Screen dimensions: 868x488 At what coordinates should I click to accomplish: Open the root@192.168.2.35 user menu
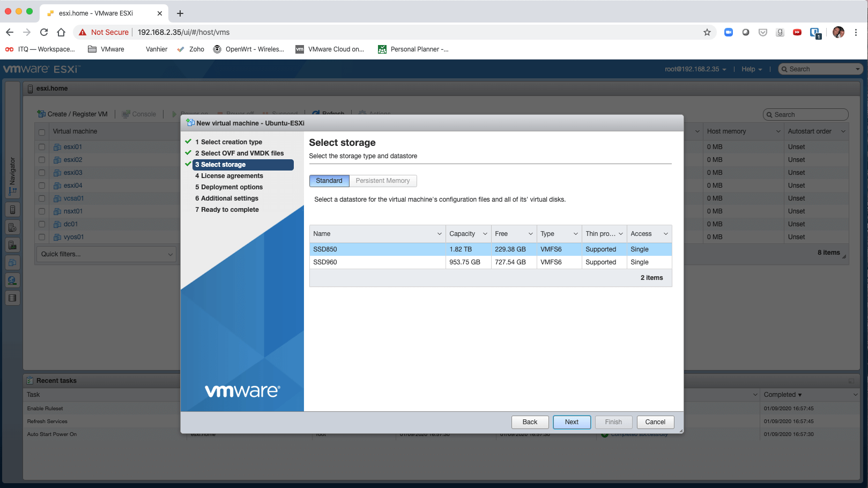coord(695,69)
